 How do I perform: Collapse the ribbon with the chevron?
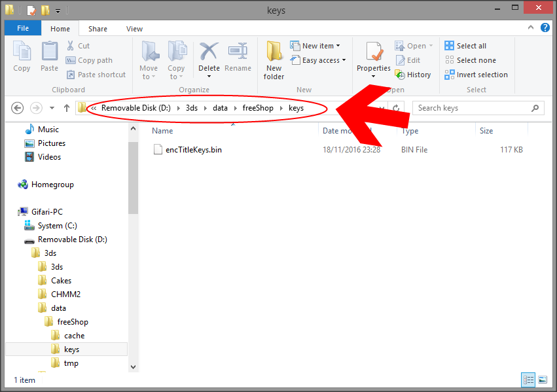click(x=531, y=27)
